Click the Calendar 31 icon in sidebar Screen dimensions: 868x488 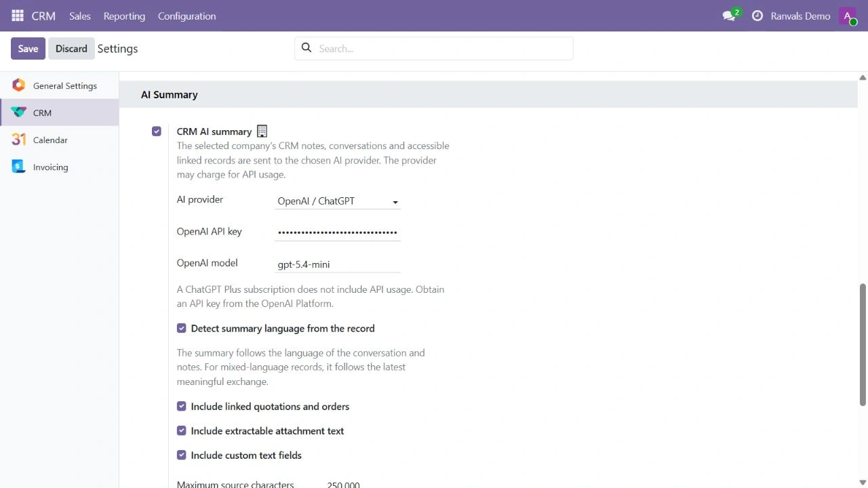point(19,140)
